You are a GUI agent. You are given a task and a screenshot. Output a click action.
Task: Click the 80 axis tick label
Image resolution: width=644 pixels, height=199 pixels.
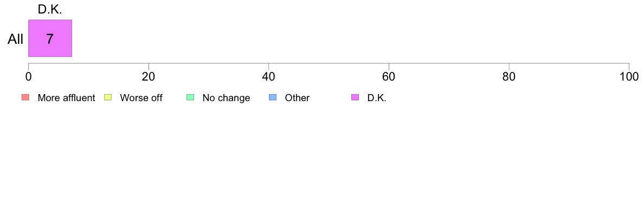509,76
